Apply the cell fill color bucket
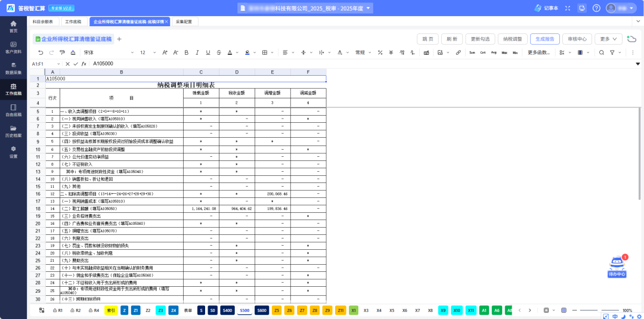This screenshot has width=644, height=319. click(247, 52)
